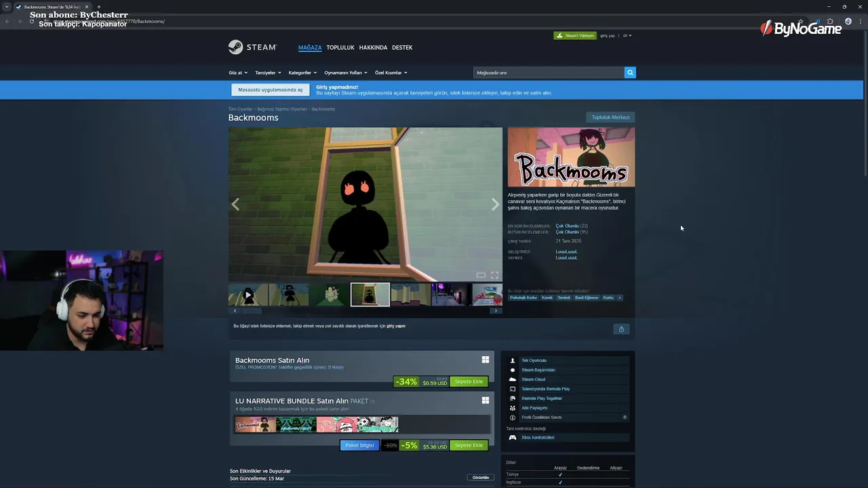Screen dimensions: 868x488
Task: Click the thumbnail strip scrollbar handle
Action: (x=252, y=310)
